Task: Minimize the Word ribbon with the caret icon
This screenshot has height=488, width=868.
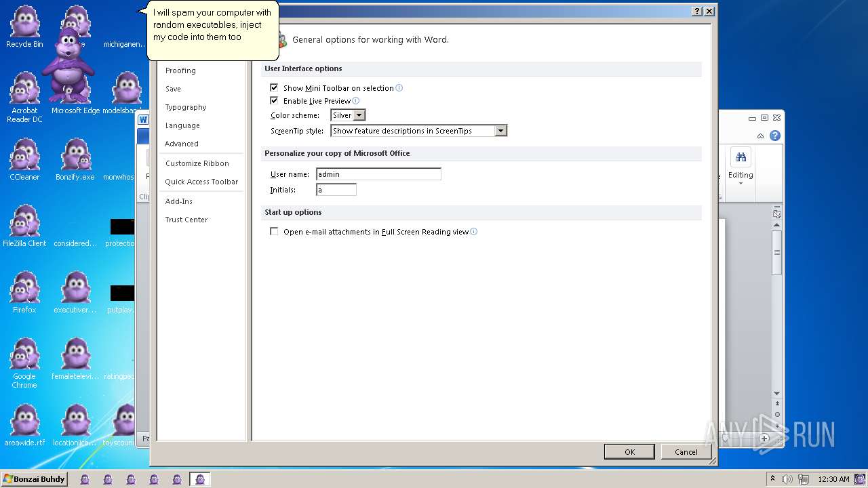Action: click(x=761, y=136)
